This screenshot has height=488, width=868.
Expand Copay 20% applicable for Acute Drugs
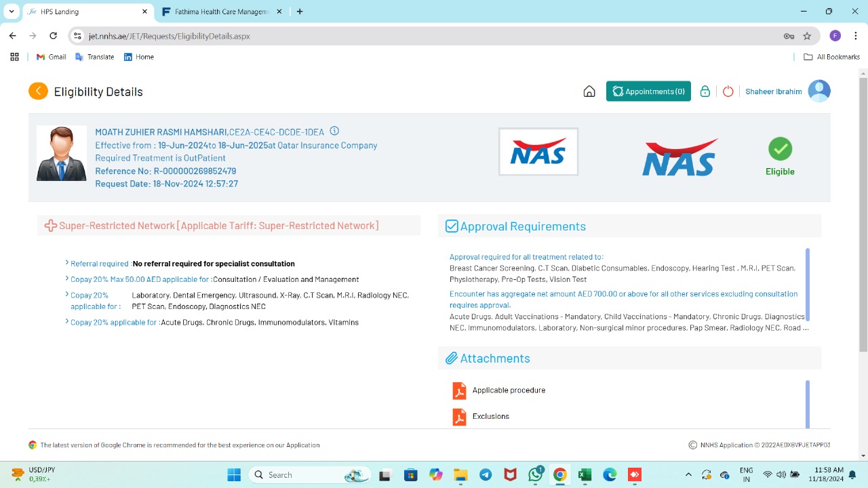67,322
